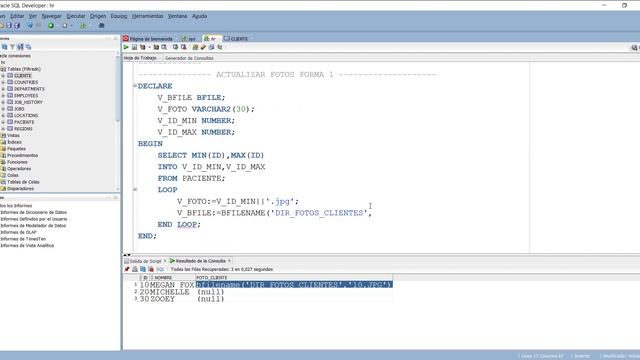Screen dimensions: 640x360
Task: Open Informes Definidos por el Usuario
Action: click(34, 219)
